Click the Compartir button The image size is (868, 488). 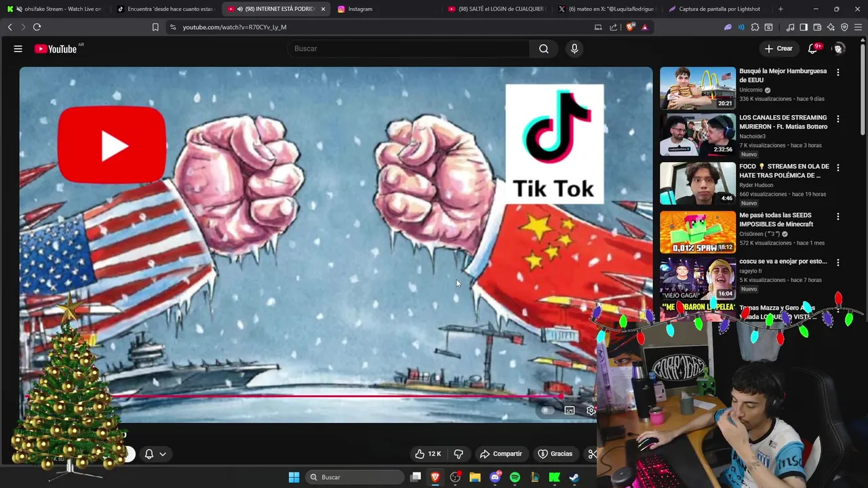501,454
